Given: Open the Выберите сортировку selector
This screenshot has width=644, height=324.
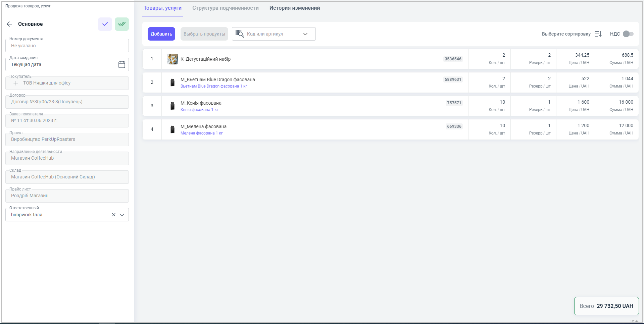Looking at the screenshot, I should pyautogui.click(x=566, y=34).
